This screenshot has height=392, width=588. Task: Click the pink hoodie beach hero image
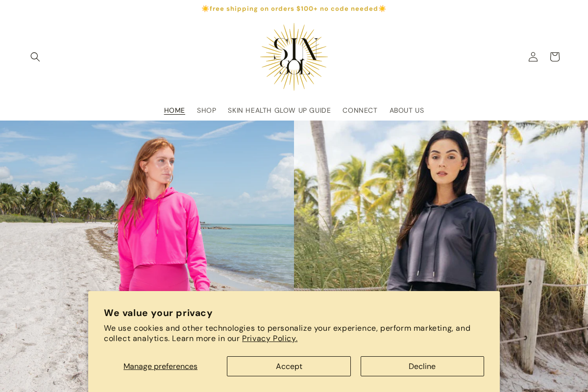(147, 206)
